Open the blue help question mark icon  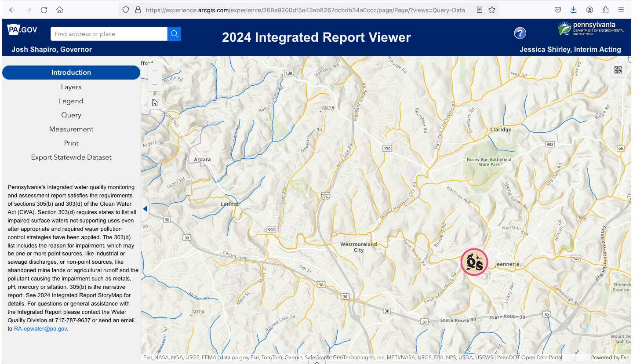pos(520,33)
